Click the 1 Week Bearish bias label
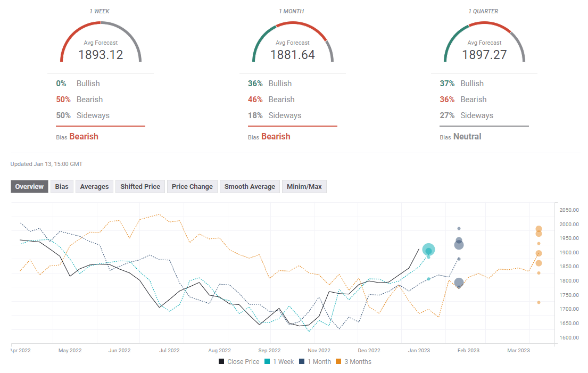The width and height of the screenshot is (588, 373). pyautogui.click(x=84, y=137)
